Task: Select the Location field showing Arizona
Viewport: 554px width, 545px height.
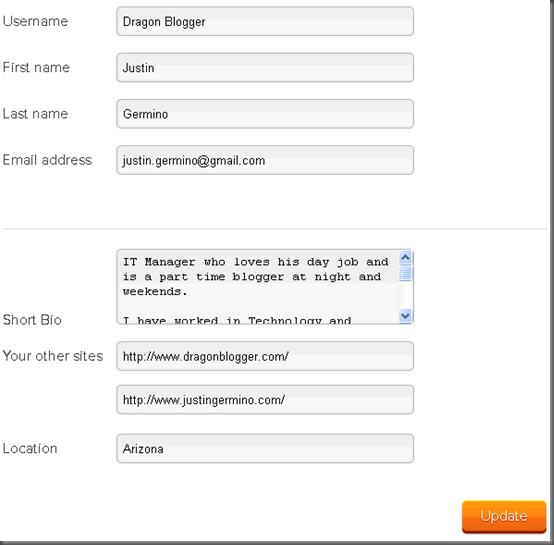Action: [x=265, y=449]
